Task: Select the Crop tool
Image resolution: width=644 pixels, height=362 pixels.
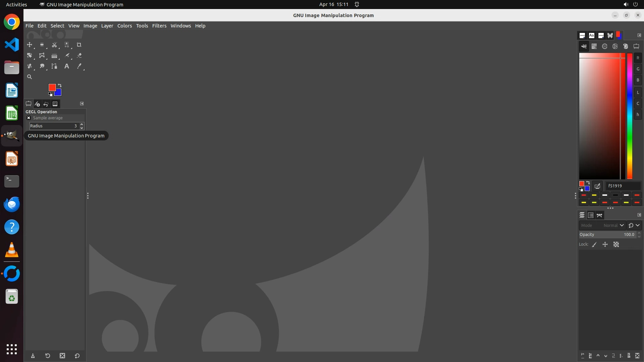Action: (x=79, y=45)
